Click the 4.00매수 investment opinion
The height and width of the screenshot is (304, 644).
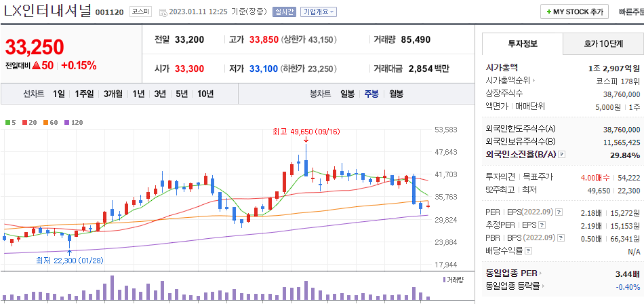596,178
